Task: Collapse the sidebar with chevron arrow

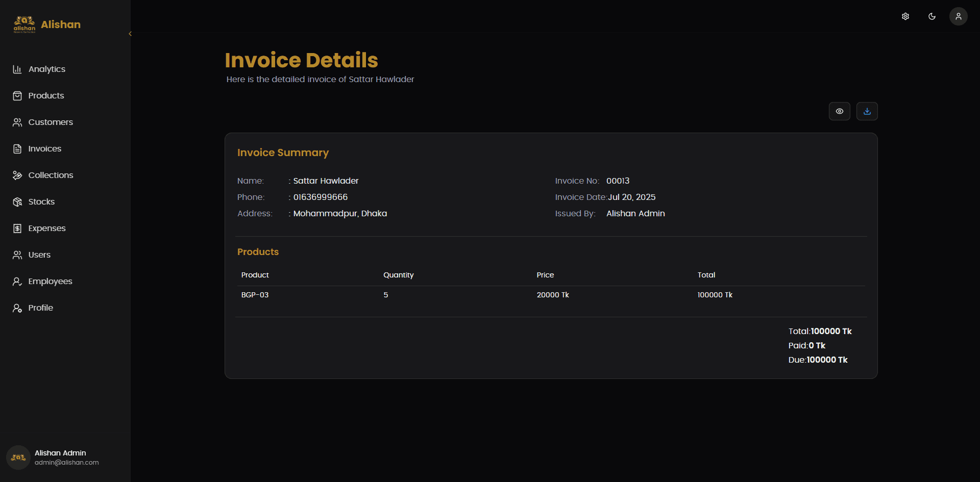Action: point(130,34)
